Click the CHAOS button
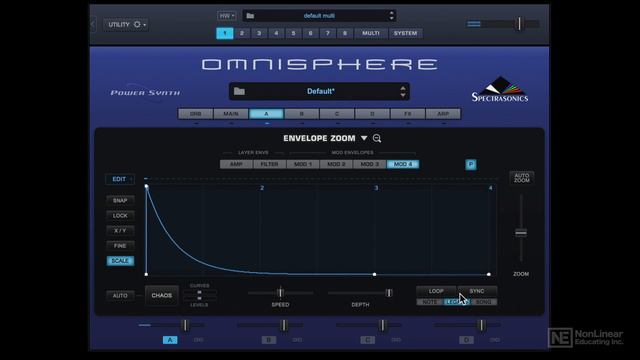The width and height of the screenshot is (640, 360). point(162,296)
